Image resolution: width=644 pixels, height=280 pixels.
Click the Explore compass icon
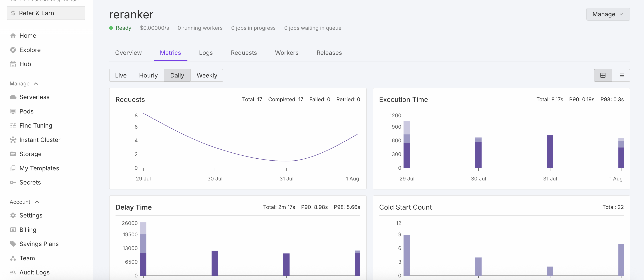pyautogui.click(x=13, y=50)
